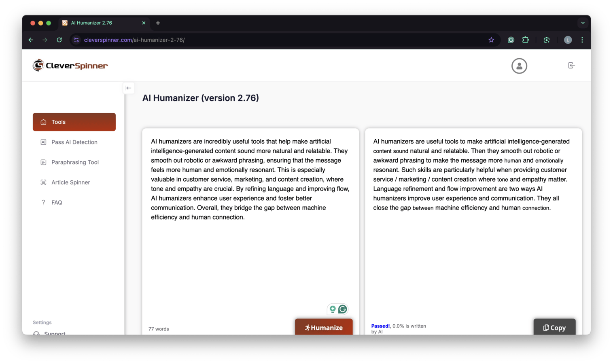Viewport: 613px width, 364px height.
Task: Select Paraphrasing Tool in the sidebar
Action: [74, 162]
